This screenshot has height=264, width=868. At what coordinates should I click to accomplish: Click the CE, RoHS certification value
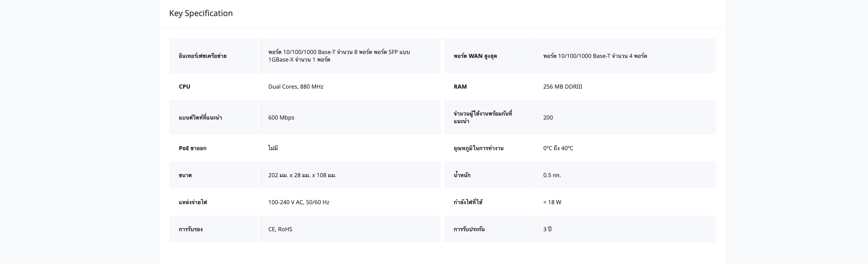pos(280,229)
